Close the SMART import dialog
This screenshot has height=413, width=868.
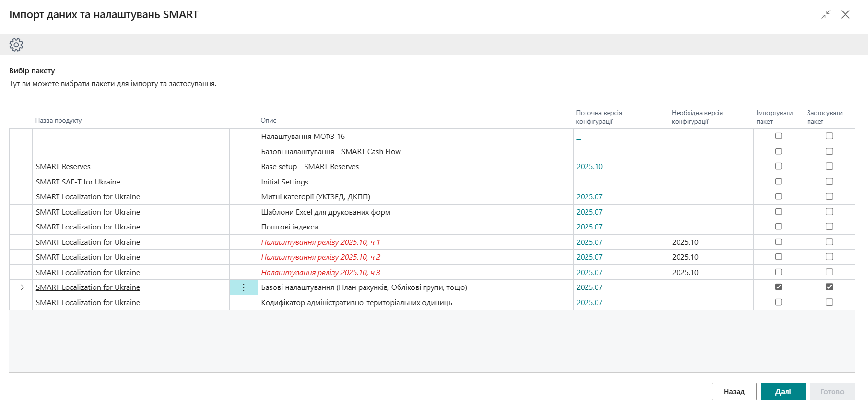[x=845, y=14]
